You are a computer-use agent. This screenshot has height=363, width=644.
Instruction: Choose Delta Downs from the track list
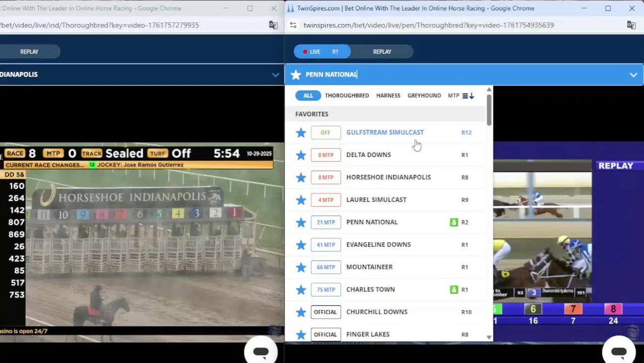pos(368,155)
